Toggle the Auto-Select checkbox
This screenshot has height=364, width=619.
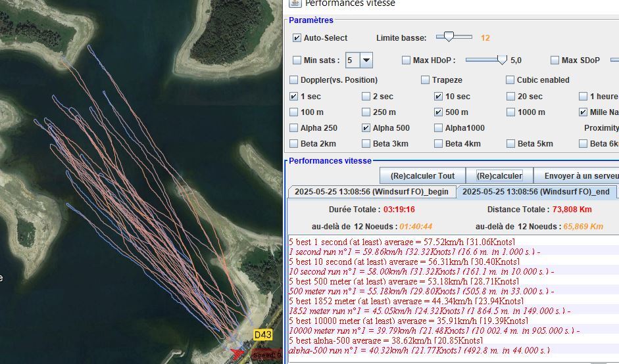click(297, 38)
